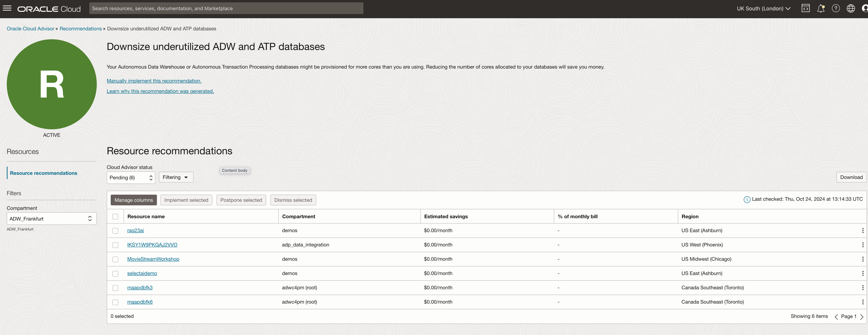
Task: Click the help question mark icon
Action: [836, 8]
